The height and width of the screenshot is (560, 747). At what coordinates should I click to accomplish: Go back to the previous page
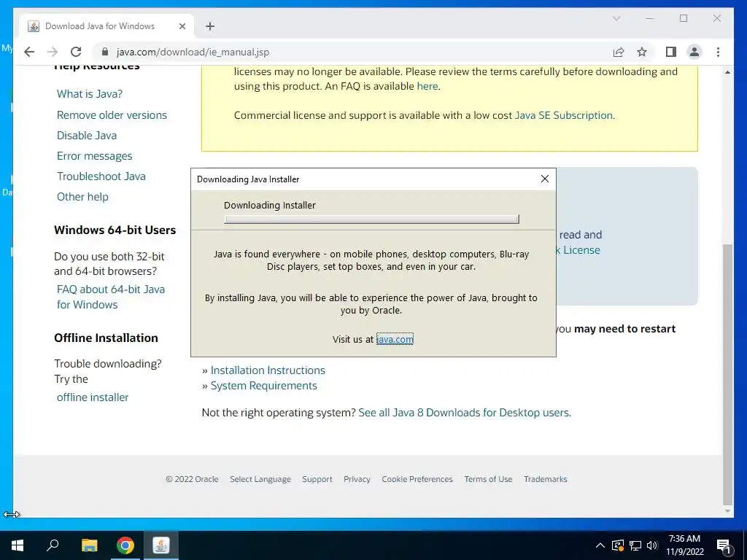[x=29, y=52]
